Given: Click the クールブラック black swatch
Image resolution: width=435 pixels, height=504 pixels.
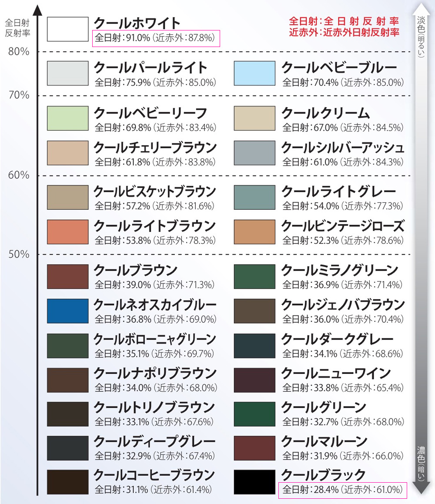Looking at the screenshot, I should coord(254,481).
